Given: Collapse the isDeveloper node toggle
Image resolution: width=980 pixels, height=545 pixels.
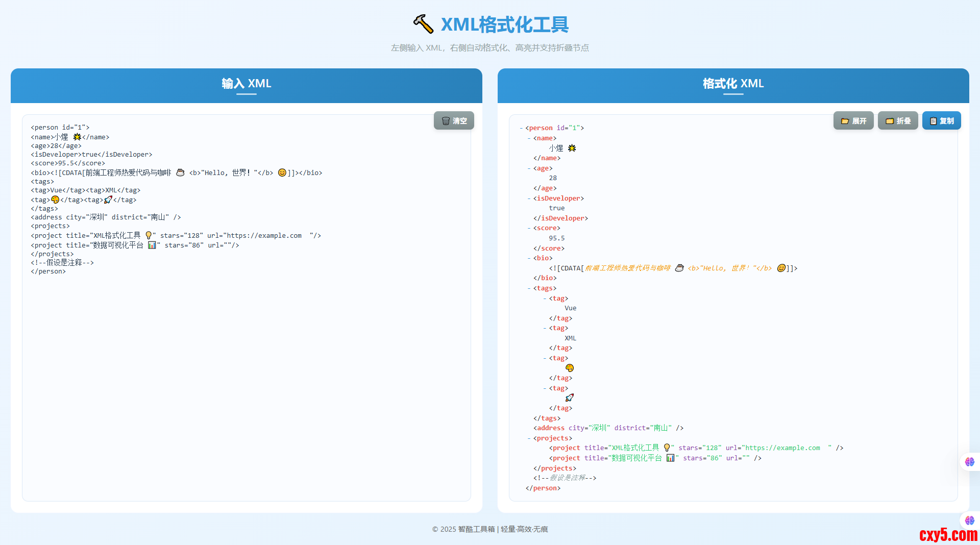Looking at the screenshot, I should (x=529, y=199).
